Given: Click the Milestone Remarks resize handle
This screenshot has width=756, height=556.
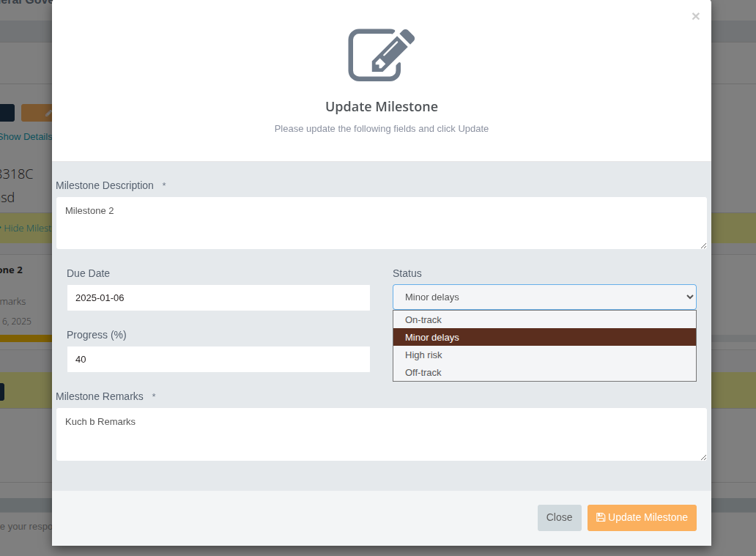Looking at the screenshot, I should click(x=703, y=457).
